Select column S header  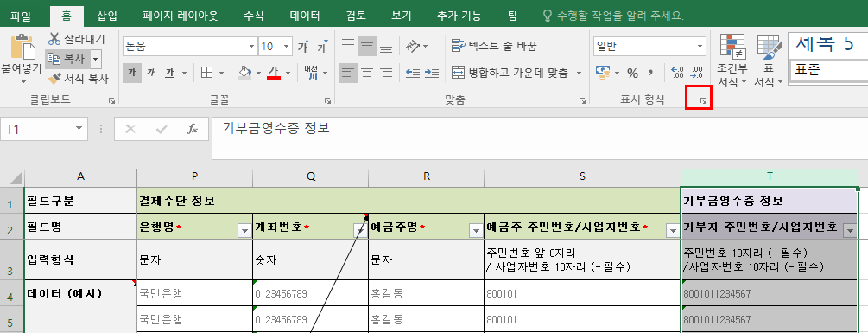click(582, 176)
